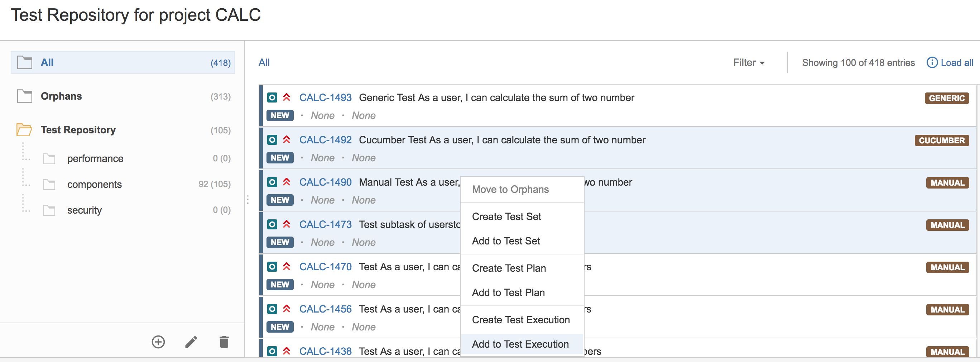
Task: Select the Test Repository root folder
Action: tap(123, 130)
